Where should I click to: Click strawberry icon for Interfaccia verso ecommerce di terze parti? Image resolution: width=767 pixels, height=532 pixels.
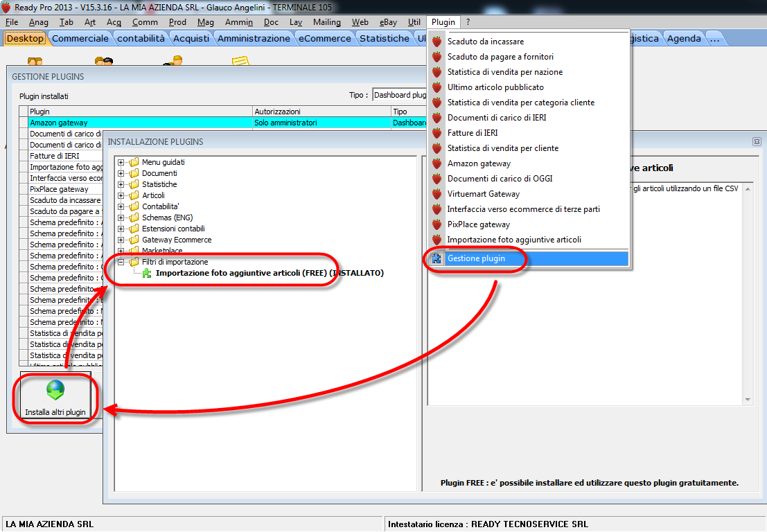(x=437, y=209)
